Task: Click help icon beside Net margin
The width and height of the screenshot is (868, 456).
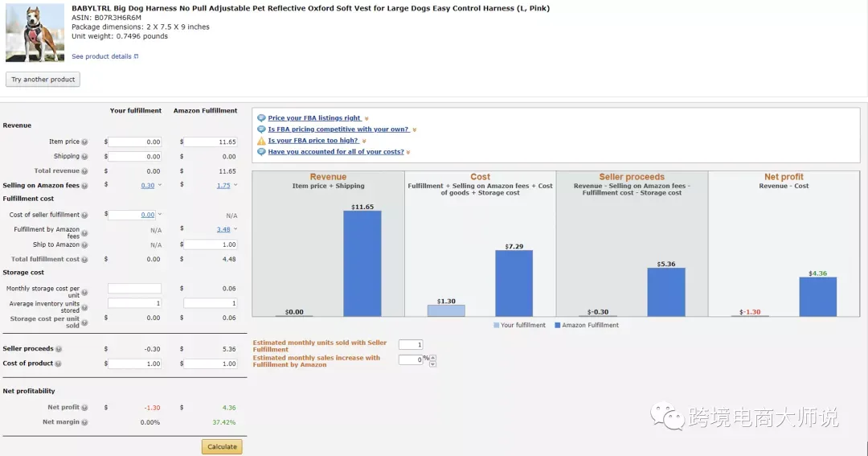Action: click(x=84, y=422)
